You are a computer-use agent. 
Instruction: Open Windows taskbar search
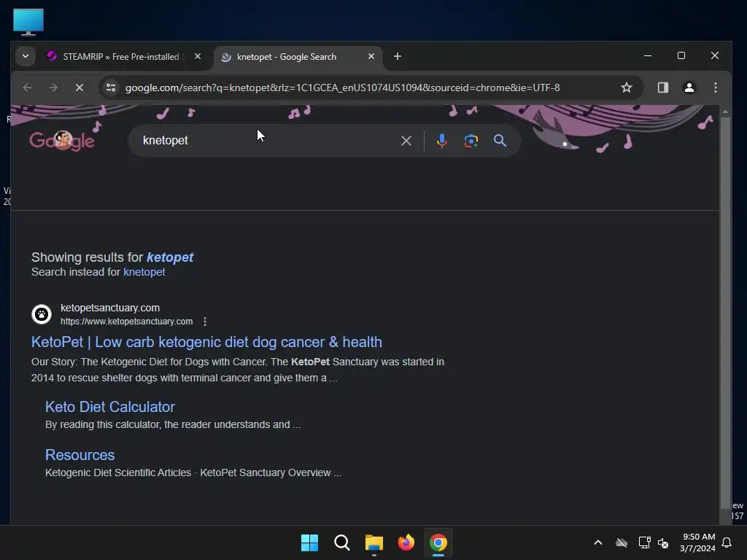pyautogui.click(x=341, y=542)
